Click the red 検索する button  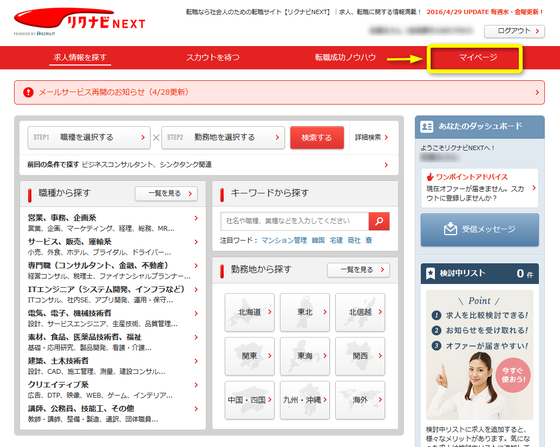[x=317, y=137]
